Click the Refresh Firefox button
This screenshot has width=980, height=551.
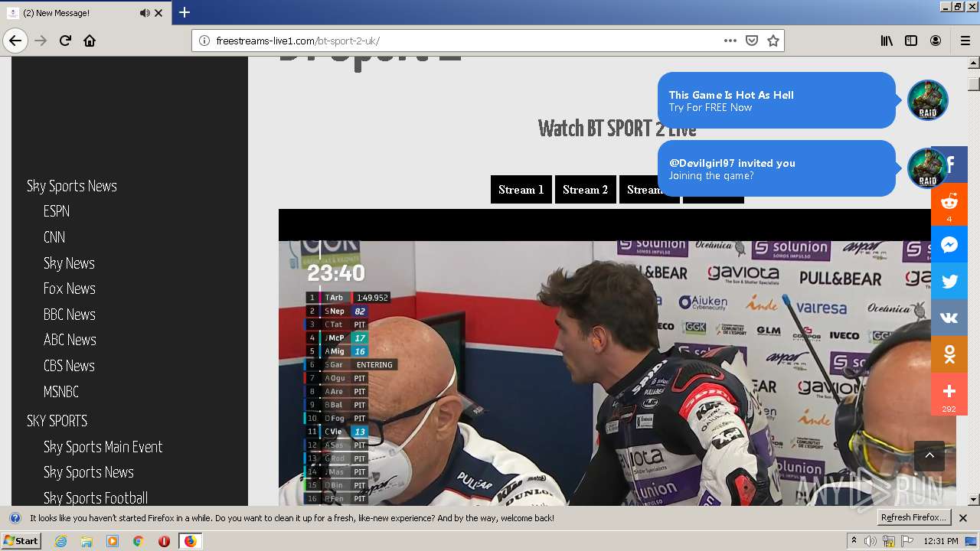click(913, 518)
